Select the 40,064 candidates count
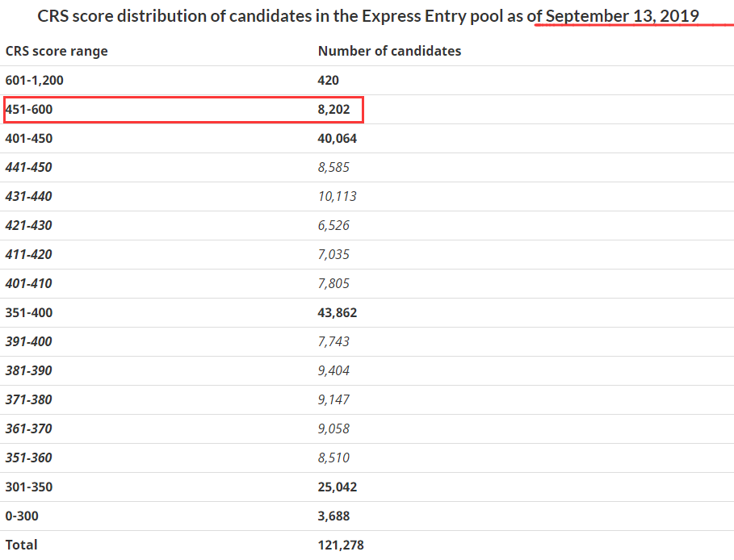 click(x=337, y=139)
